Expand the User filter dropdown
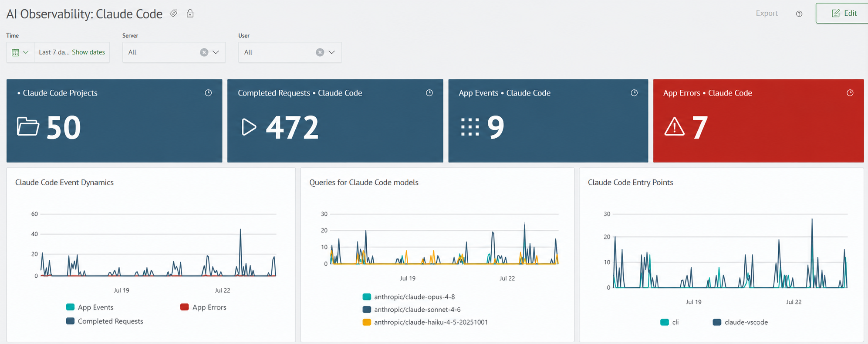The width and height of the screenshot is (868, 344). pyautogui.click(x=331, y=52)
